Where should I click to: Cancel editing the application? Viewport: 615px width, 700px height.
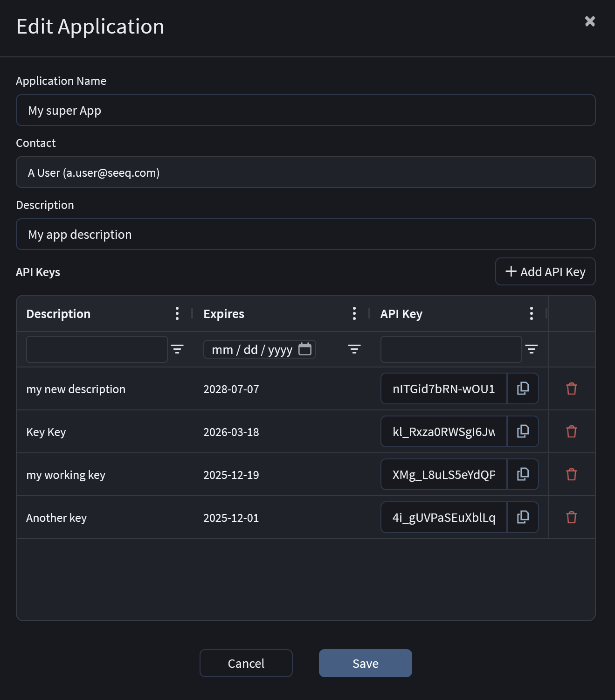point(246,663)
